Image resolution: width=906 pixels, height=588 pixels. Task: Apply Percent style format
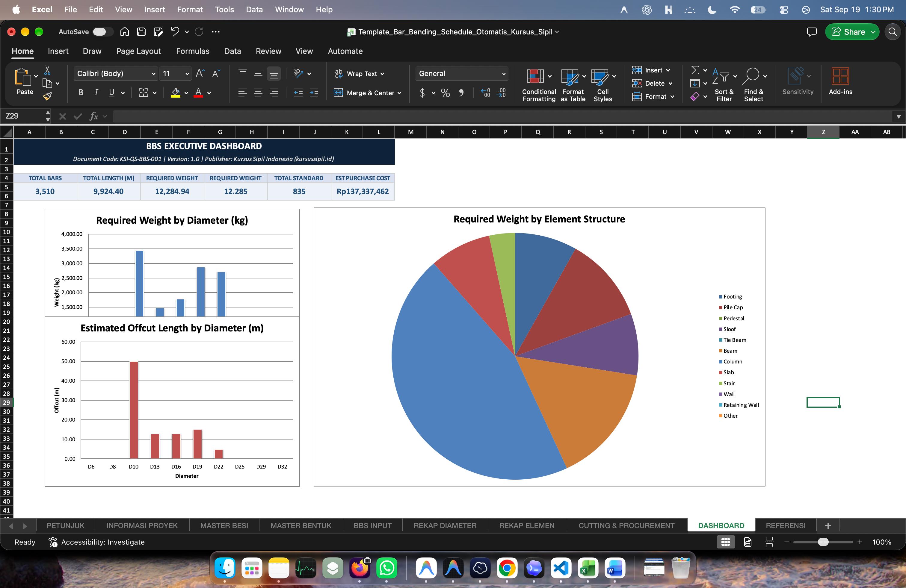(446, 93)
